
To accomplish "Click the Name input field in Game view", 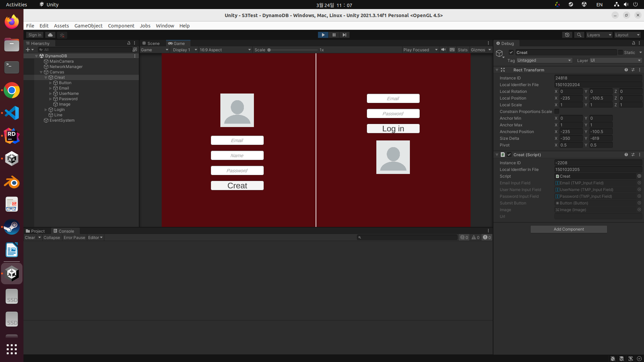I will coord(237,156).
